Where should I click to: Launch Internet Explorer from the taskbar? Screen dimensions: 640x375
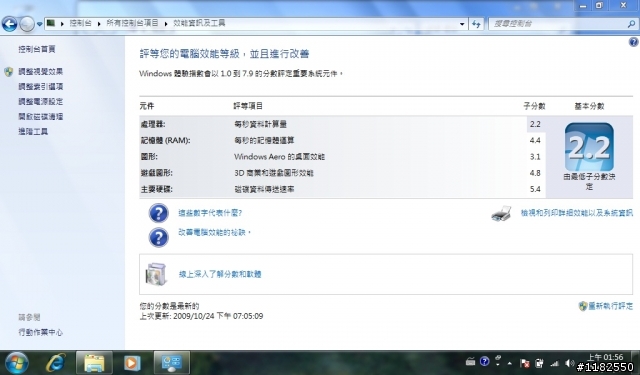pyautogui.click(x=56, y=362)
